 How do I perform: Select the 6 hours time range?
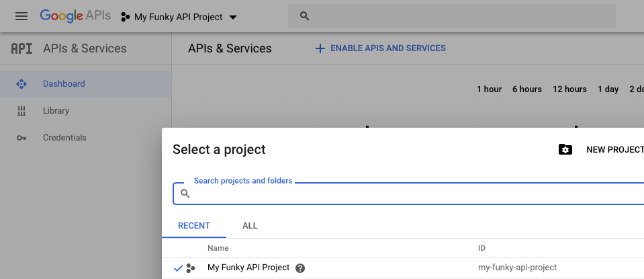[x=527, y=89]
